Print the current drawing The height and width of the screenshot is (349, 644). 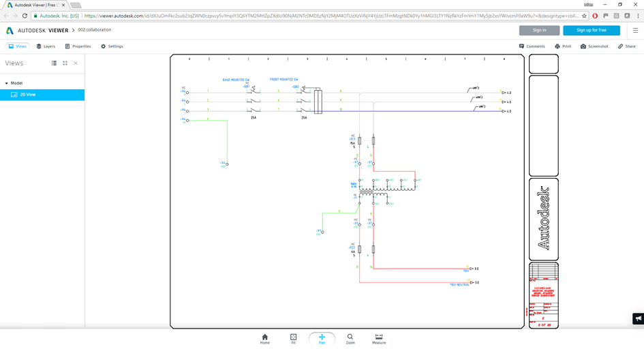(x=563, y=46)
